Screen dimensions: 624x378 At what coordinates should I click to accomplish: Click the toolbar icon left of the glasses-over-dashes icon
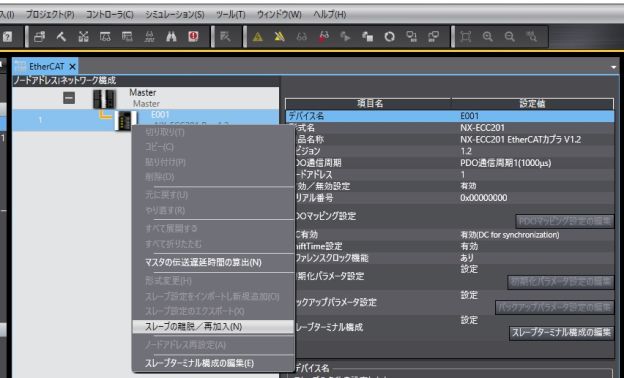[x=127, y=37]
